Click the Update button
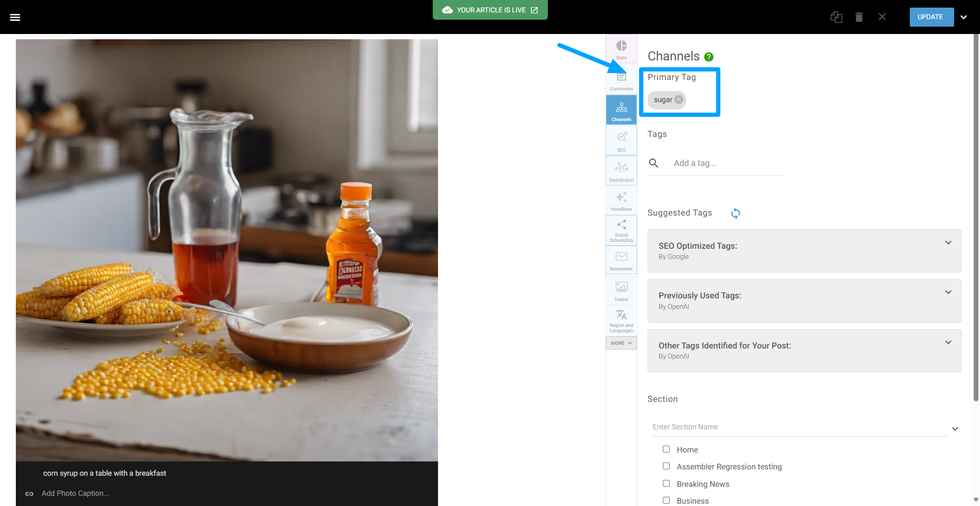Image resolution: width=980 pixels, height=506 pixels. [930, 17]
